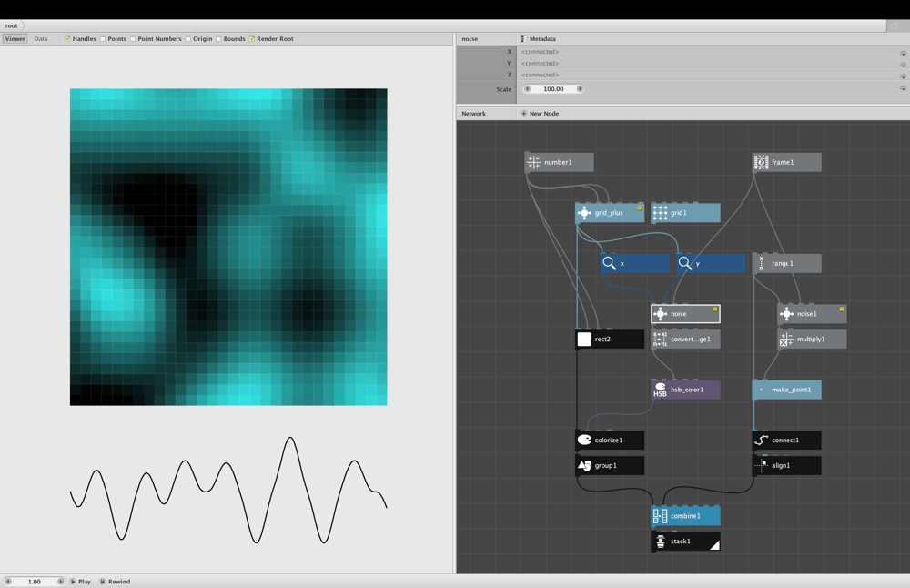910x588 pixels.
Task: Open the X parameter options dropdown
Action: click(903, 53)
